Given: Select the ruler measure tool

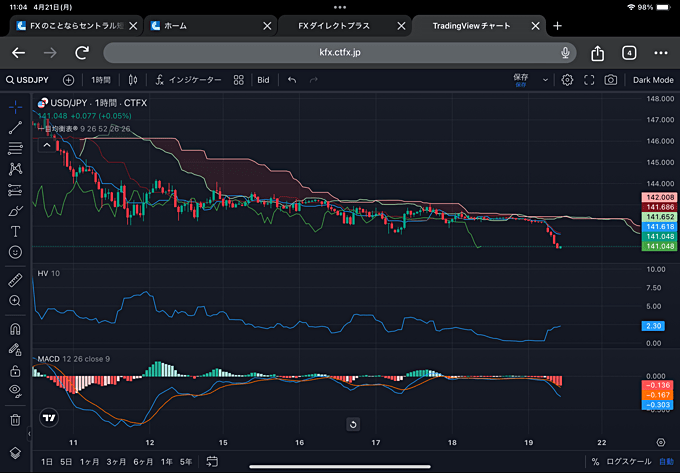Looking at the screenshot, I should click(x=15, y=280).
